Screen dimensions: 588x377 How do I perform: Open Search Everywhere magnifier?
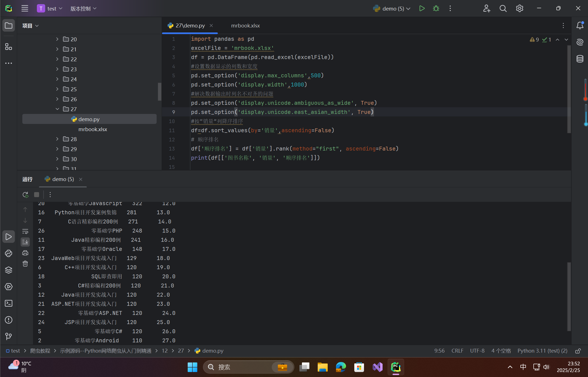[503, 8]
